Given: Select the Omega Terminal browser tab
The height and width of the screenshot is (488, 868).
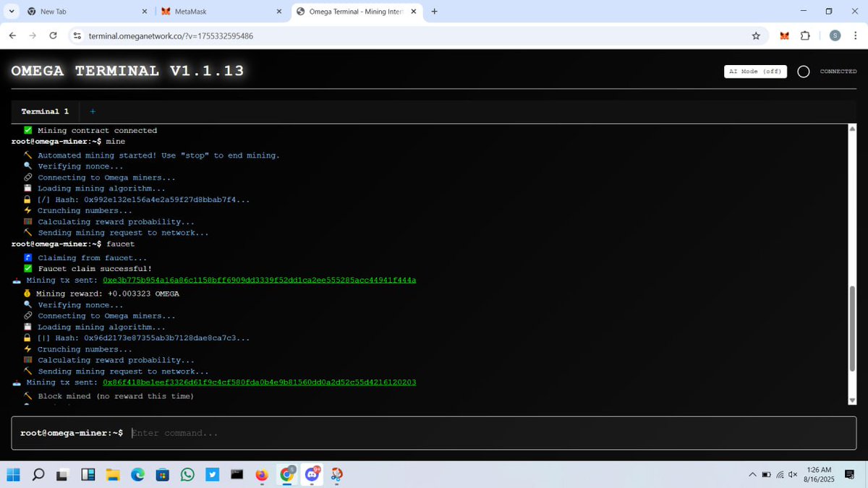Looking at the screenshot, I should click(356, 12).
